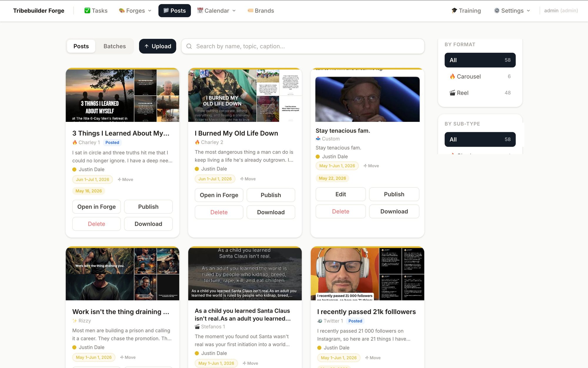Click Move on the Santa Claus post card
Image resolution: width=588 pixels, height=368 pixels.
click(250, 363)
